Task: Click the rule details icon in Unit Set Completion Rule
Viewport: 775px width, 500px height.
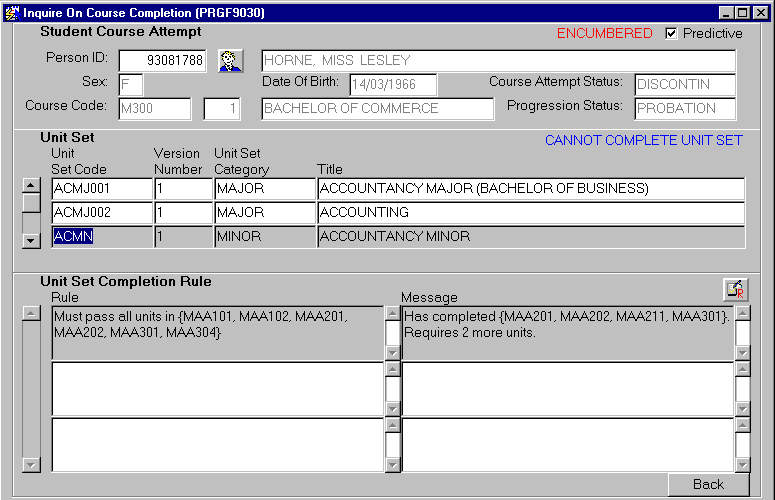Action: [x=734, y=289]
